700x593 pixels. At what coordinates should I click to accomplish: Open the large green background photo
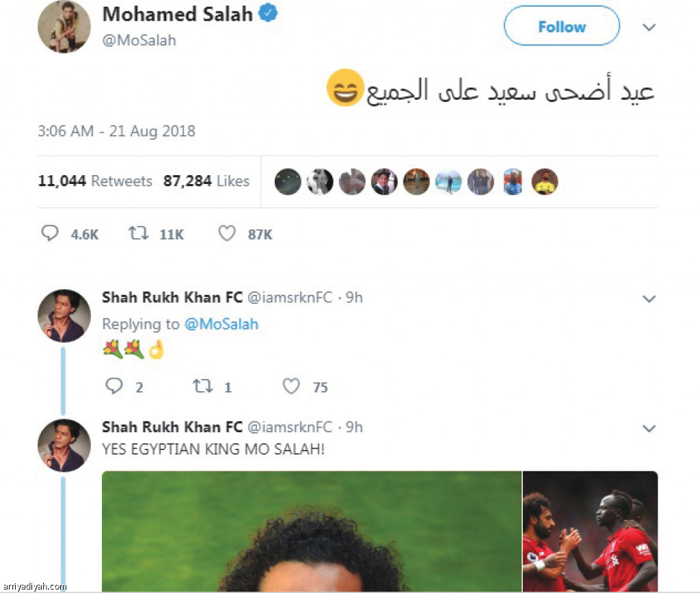pyautogui.click(x=312, y=531)
